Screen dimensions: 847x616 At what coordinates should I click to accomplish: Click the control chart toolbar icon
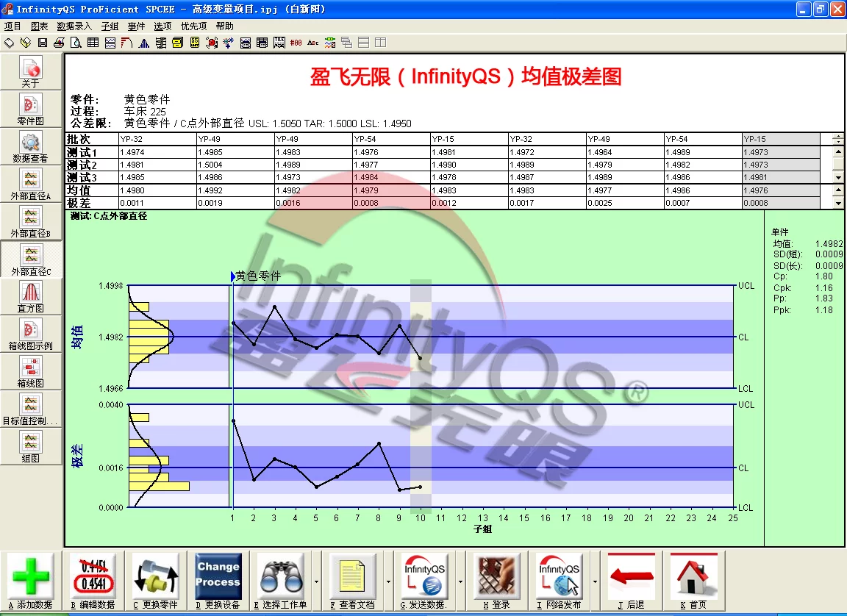coord(110,43)
